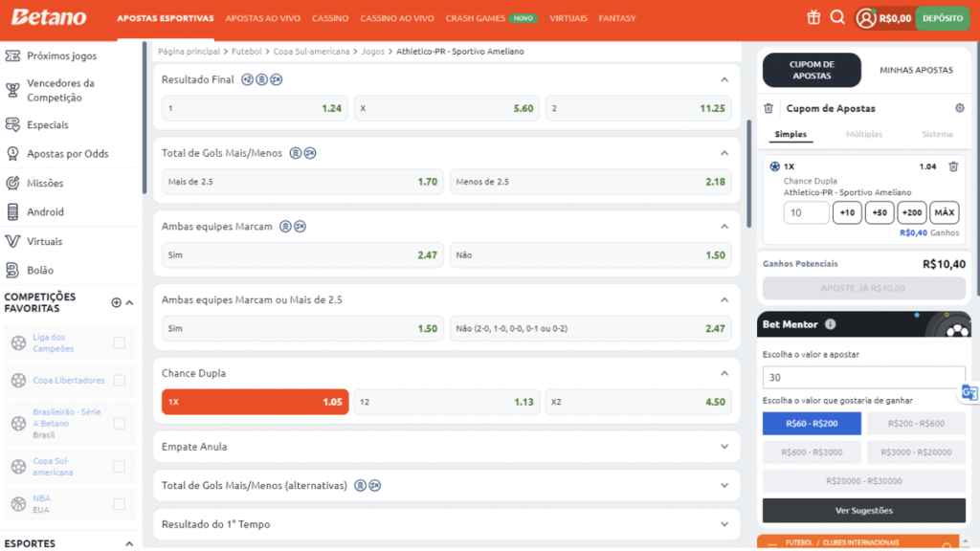The height and width of the screenshot is (551, 980).
Task: Click Missões target icon
Action: 12,183
